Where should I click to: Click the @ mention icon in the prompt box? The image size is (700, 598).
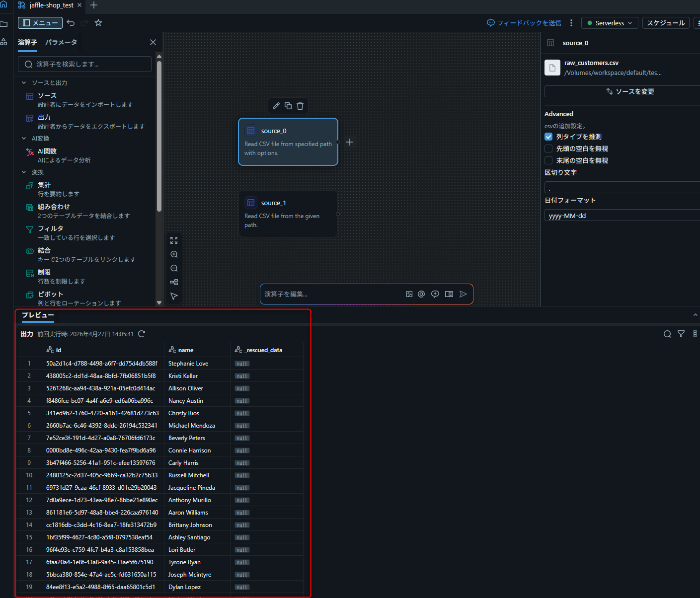coord(421,294)
